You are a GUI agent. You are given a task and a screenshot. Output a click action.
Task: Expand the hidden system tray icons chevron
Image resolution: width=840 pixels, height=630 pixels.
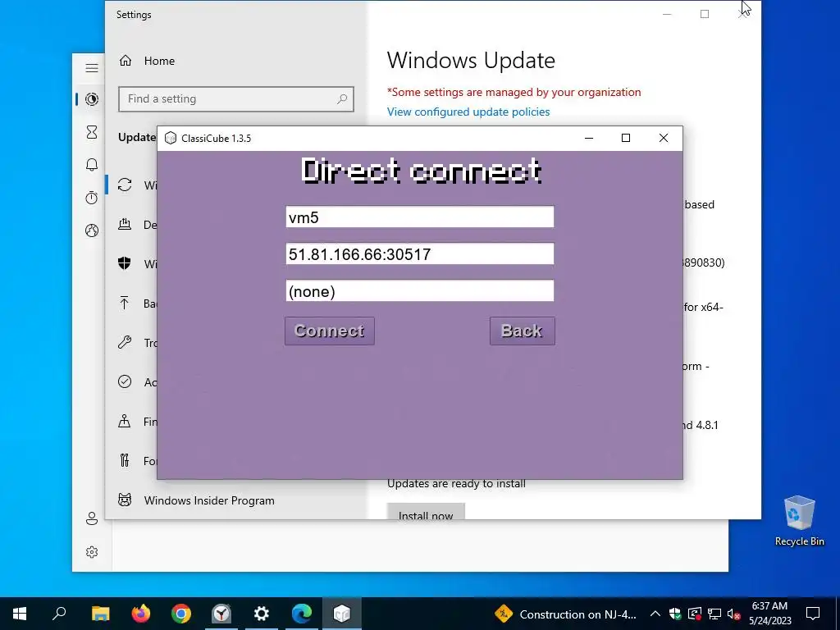pyautogui.click(x=655, y=614)
